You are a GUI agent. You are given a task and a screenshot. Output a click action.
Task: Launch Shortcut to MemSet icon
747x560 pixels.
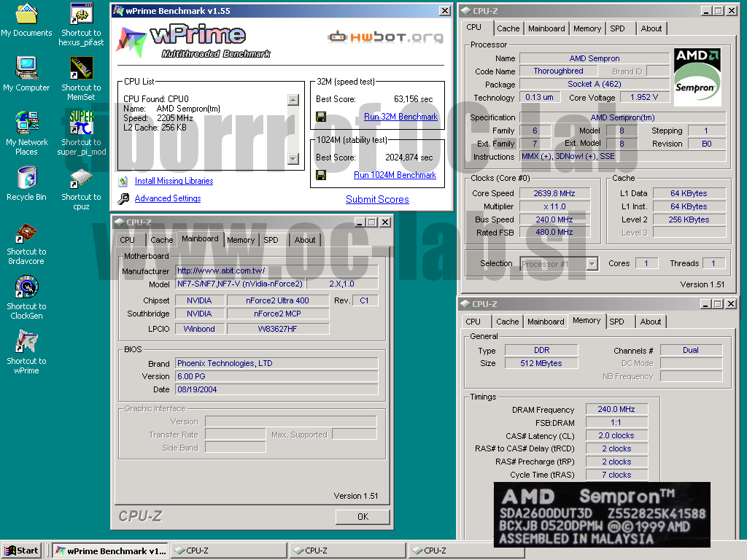(81, 79)
